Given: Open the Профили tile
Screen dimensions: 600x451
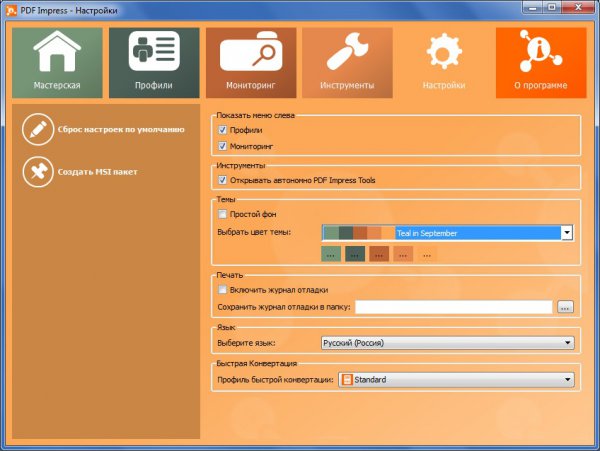Looking at the screenshot, I should 154,63.
